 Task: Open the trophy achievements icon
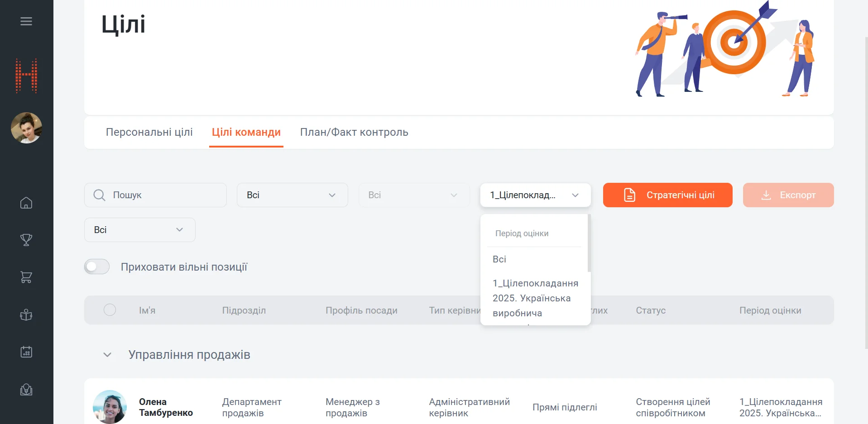pos(26,240)
